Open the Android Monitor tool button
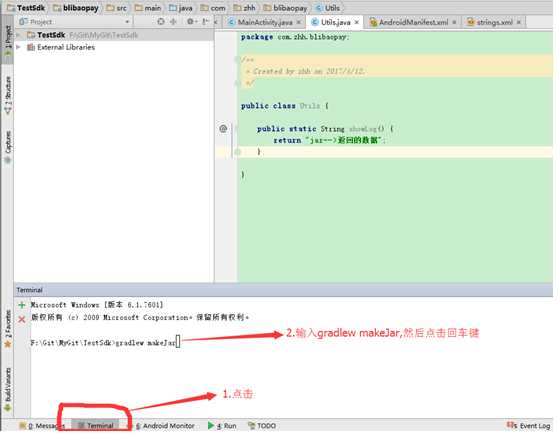The height and width of the screenshot is (437, 558). point(165,426)
